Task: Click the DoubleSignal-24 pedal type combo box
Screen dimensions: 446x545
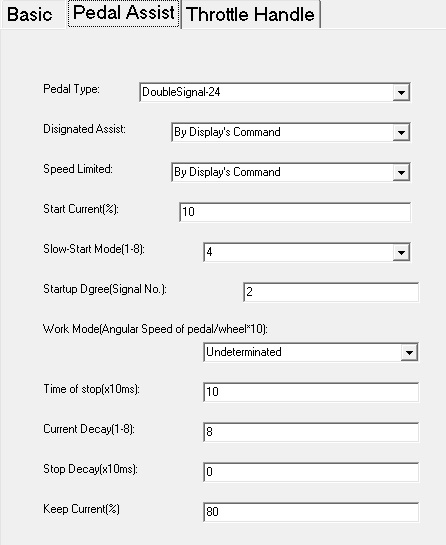Action: pyautogui.click(x=275, y=92)
